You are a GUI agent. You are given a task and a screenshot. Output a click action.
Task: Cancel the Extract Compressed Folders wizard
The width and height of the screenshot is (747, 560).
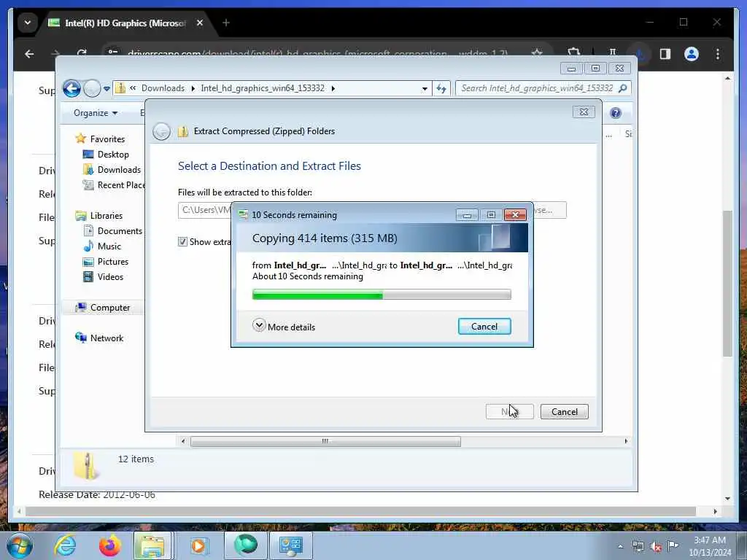click(564, 412)
